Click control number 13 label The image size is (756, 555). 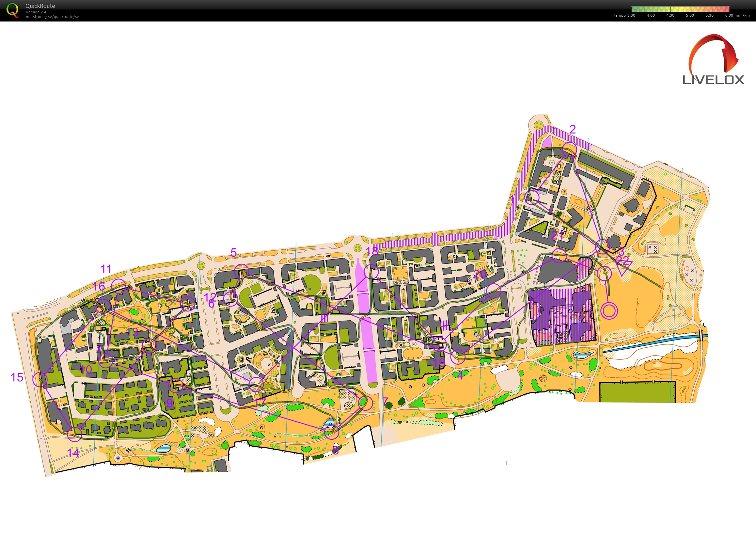pos(132,332)
